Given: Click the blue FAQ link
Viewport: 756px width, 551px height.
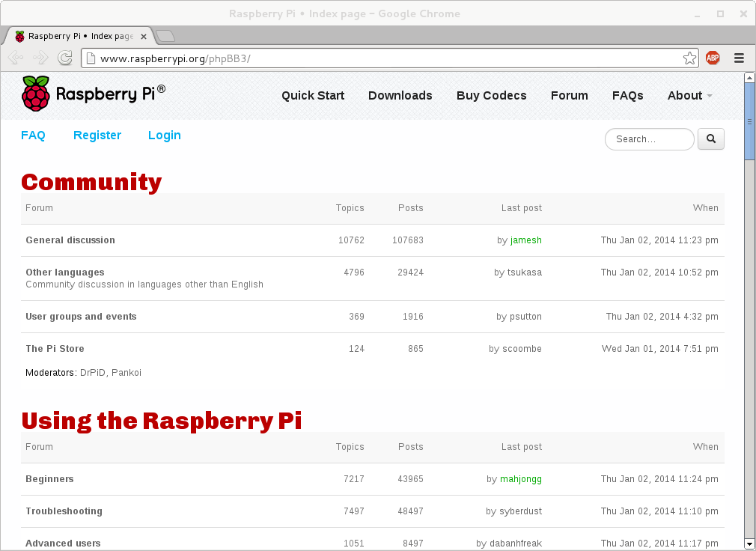Looking at the screenshot, I should point(33,135).
